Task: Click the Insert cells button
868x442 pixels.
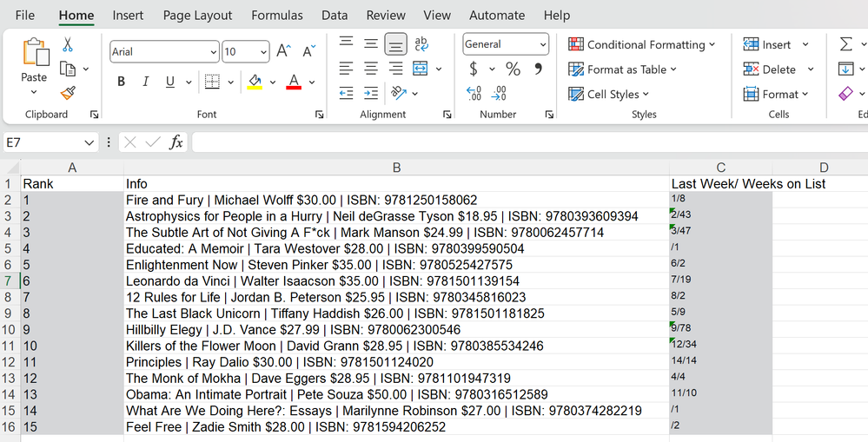Action: 767,44
